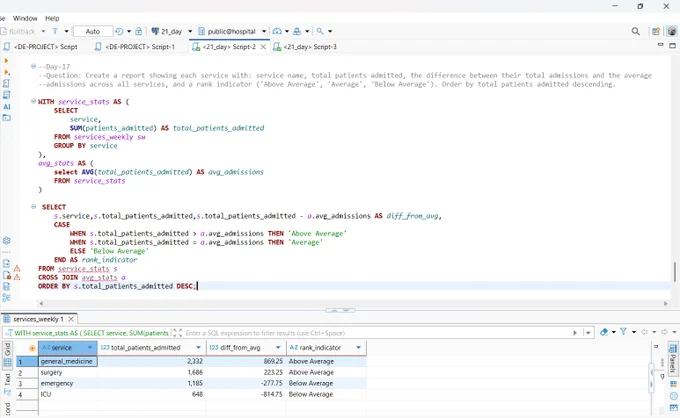Toggle the results Panels side button

pos(673,360)
